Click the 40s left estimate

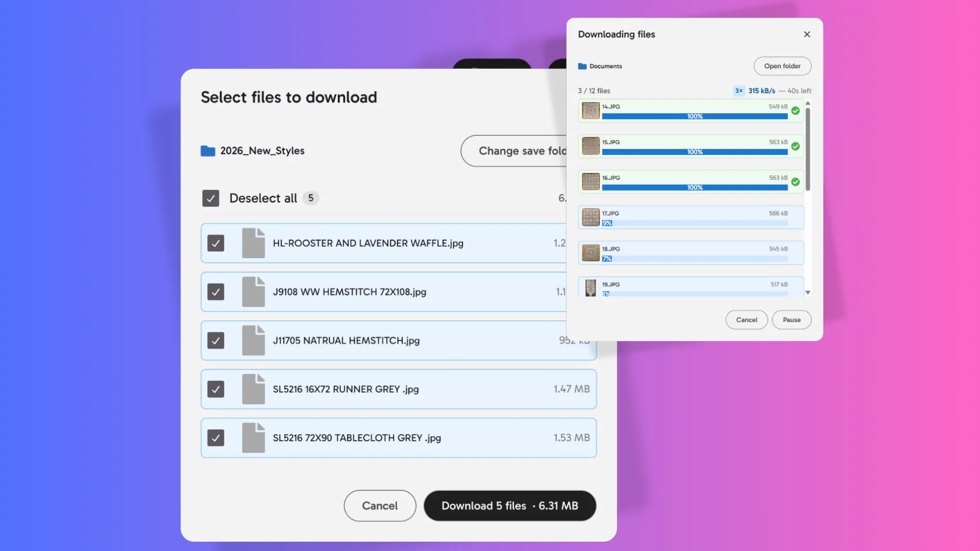799,91
